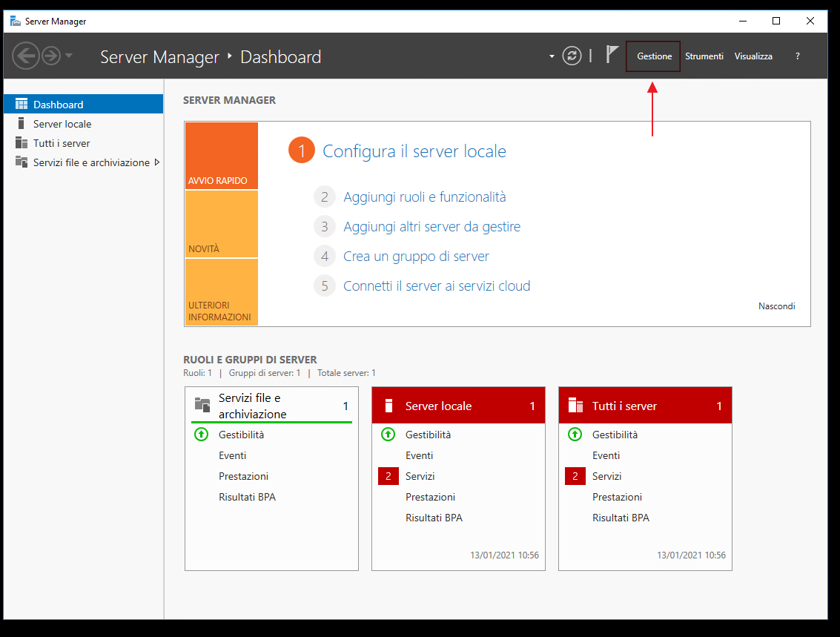Open Gestibilità in Servizi file tile
The width and height of the screenshot is (840, 637).
pos(241,435)
